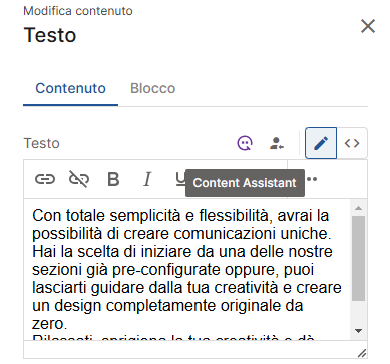Screen dimensions: 390x364
Task: Click the remove link icon
Action: click(x=79, y=179)
